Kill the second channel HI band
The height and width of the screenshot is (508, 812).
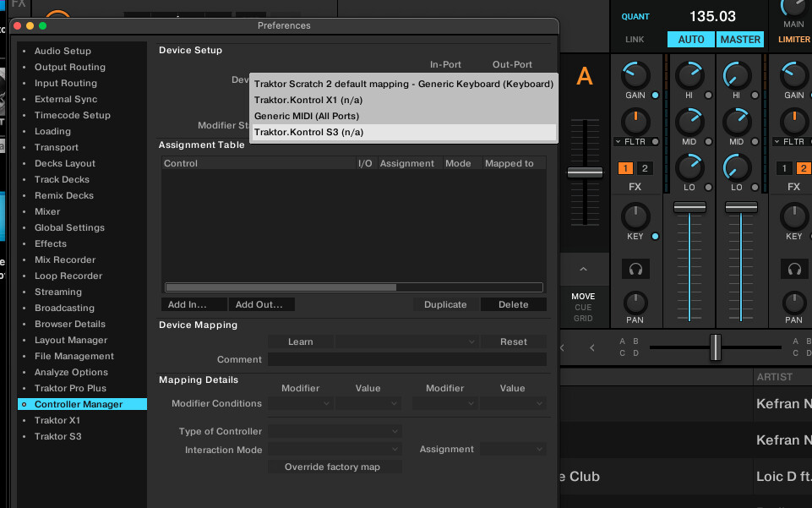pos(755,96)
